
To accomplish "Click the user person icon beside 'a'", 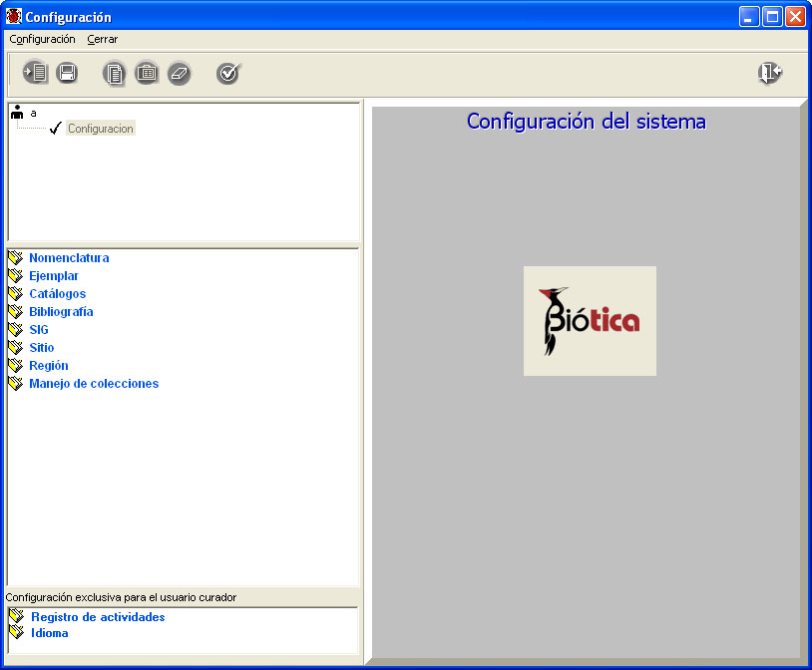I will [17, 112].
